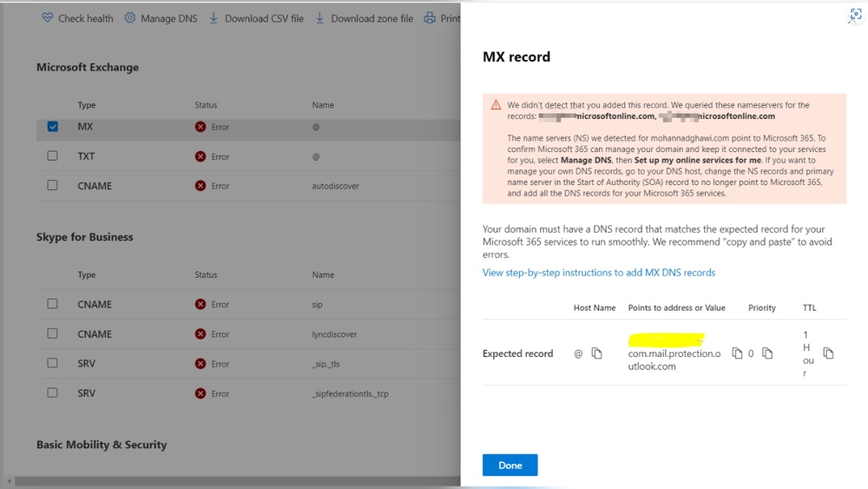Click Type header in Skype for Business table
Viewport: 868px width, 489px height.
(x=86, y=274)
